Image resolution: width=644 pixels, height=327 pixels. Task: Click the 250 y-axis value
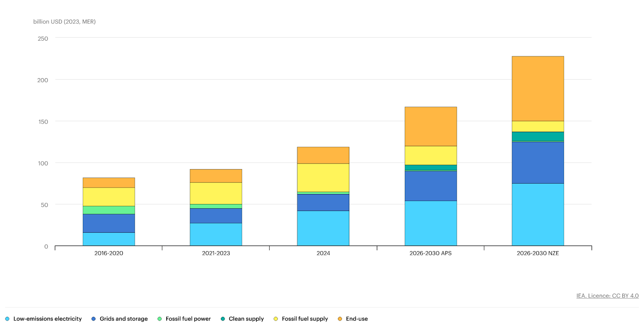click(x=43, y=39)
